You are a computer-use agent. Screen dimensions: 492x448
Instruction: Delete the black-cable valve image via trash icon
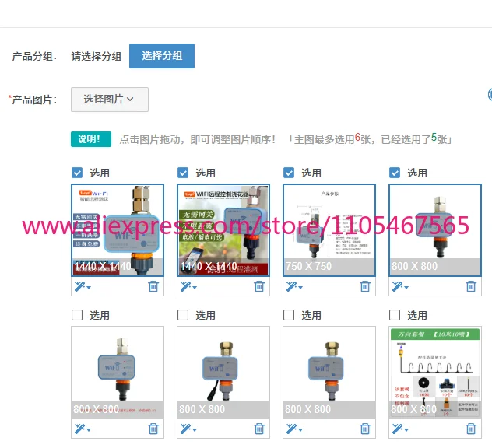point(259,429)
